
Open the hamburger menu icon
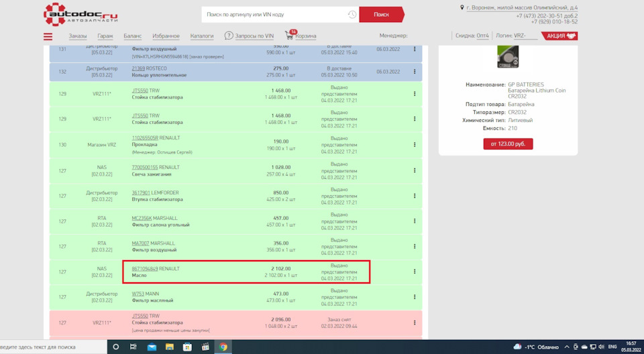tap(48, 37)
